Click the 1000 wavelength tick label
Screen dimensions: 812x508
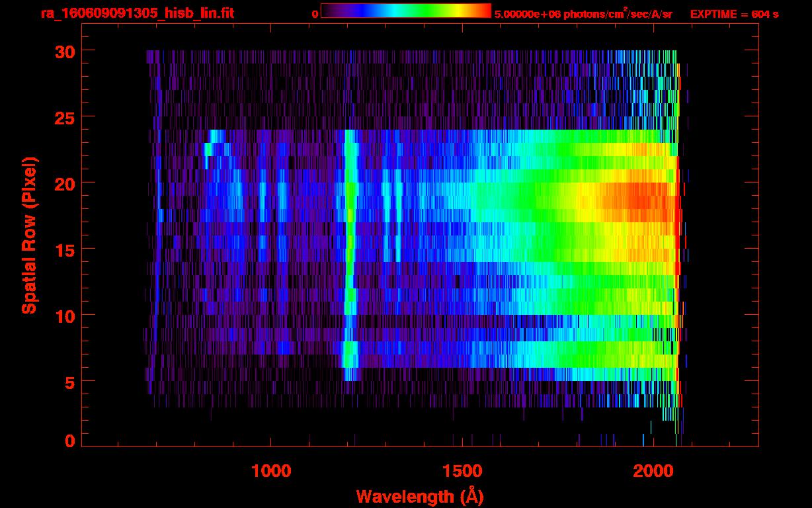pyautogui.click(x=271, y=471)
